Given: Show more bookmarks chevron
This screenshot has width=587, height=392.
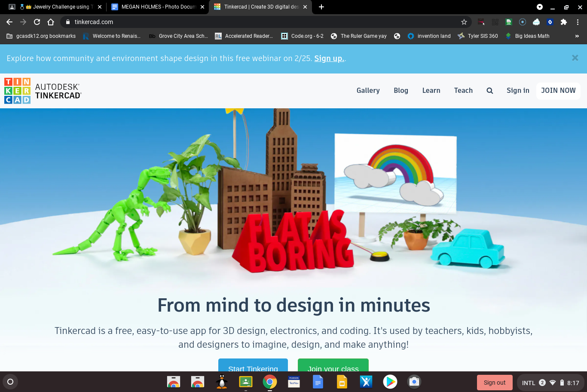Looking at the screenshot, I should tap(577, 36).
